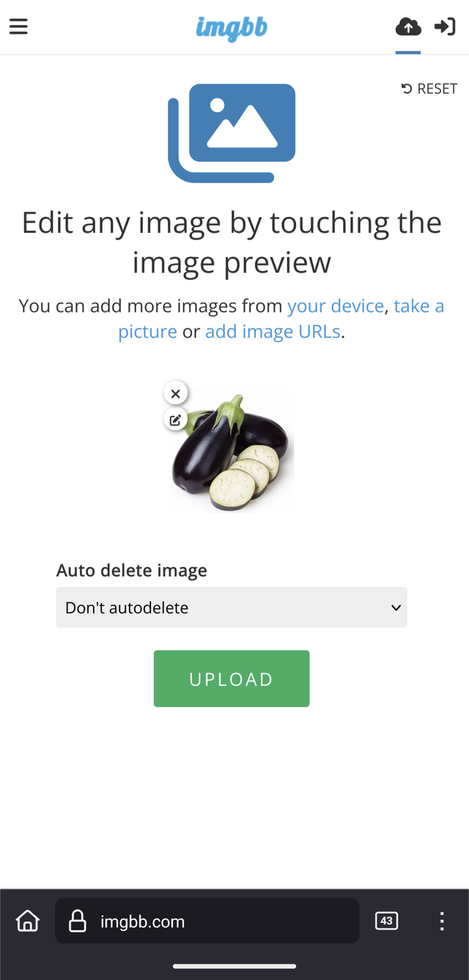Tap the large blue pictures icon
The height and width of the screenshot is (980, 469).
point(232,133)
